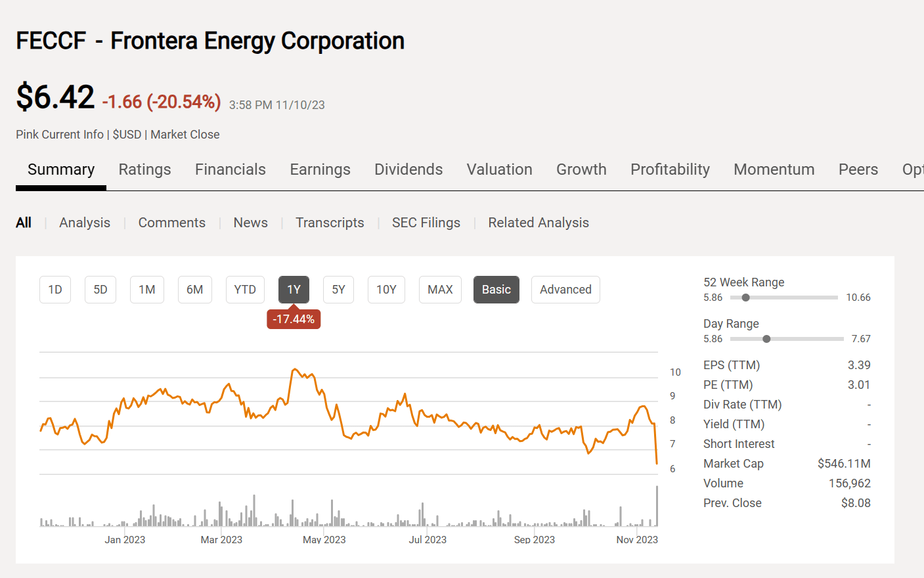Image resolution: width=924 pixels, height=578 pixels.
Task: View the Valuation tab
Action: [499, 169]
